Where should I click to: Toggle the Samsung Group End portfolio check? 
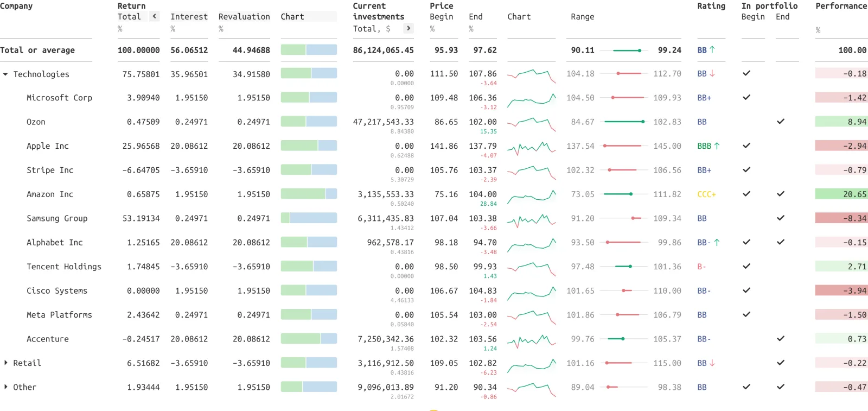781,218
